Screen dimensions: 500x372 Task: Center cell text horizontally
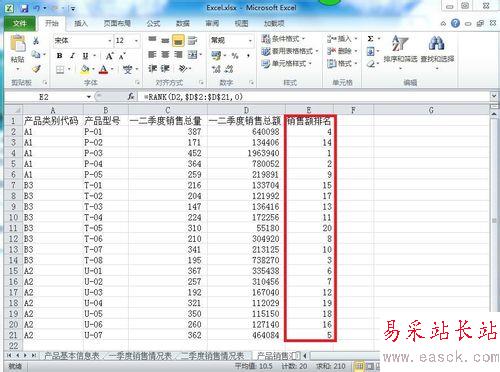tap(165, 54)
